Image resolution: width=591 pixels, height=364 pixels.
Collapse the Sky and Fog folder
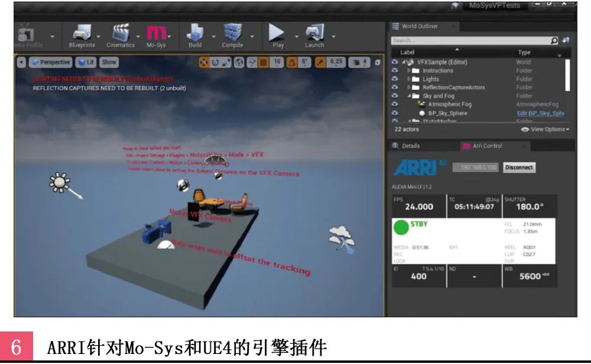click(408, 96)
